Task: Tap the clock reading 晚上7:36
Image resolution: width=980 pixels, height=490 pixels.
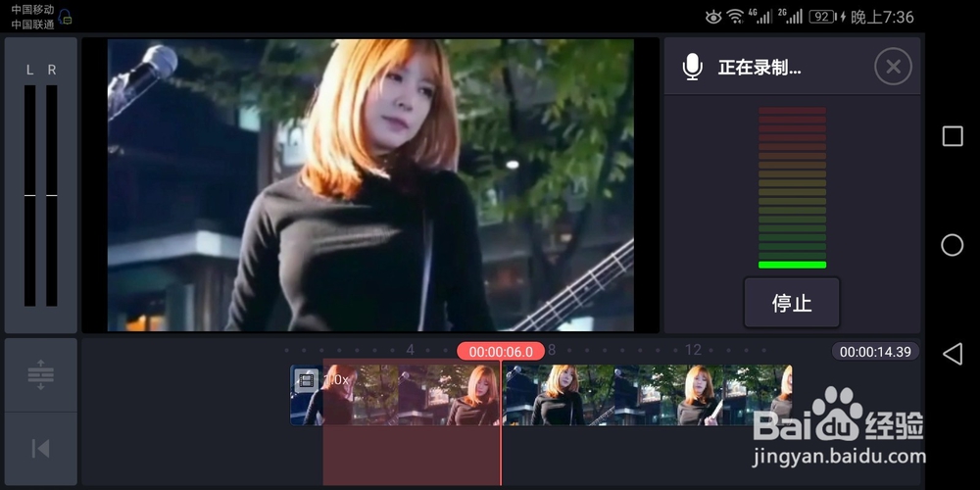Action: (x=883, y=17)
